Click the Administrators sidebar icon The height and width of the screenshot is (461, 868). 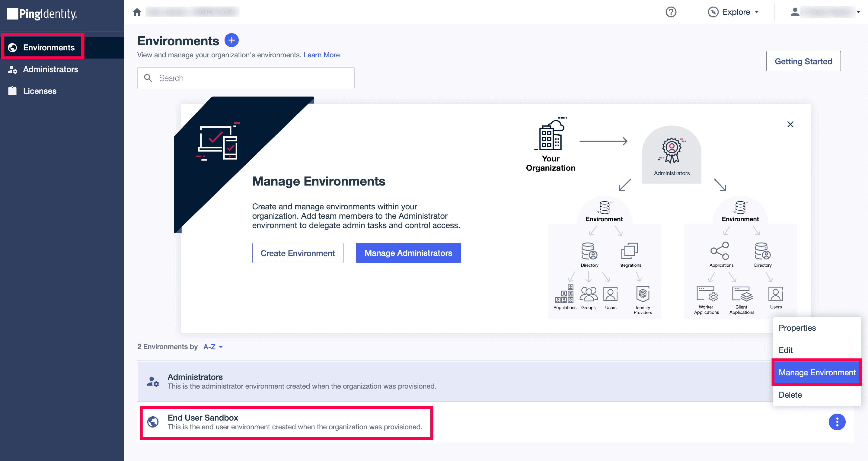coord(12,69)
